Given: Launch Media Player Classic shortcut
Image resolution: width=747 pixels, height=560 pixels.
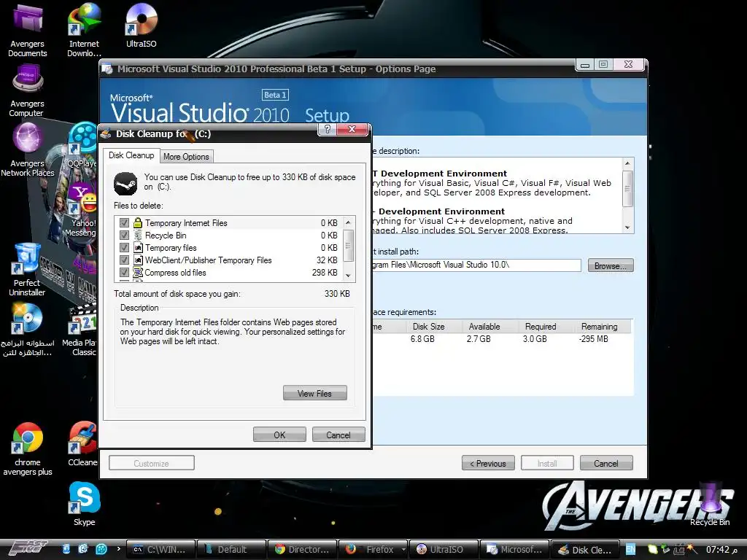Looking at the screenshot, I should [81, 330].
